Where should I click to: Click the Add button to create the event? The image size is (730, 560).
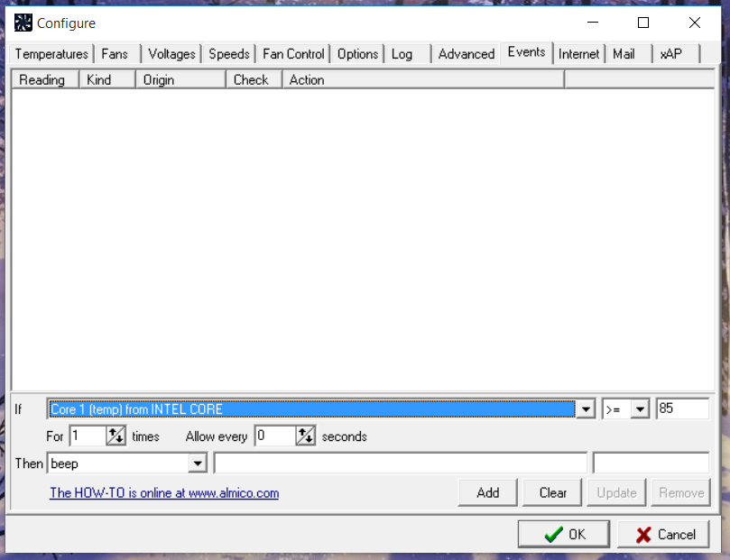click(x=487, y=492)
